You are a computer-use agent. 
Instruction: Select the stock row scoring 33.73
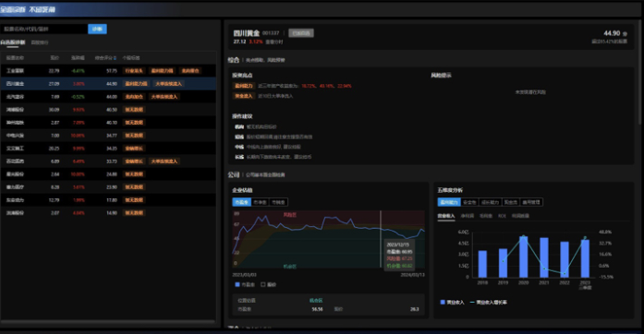point(108,161)
